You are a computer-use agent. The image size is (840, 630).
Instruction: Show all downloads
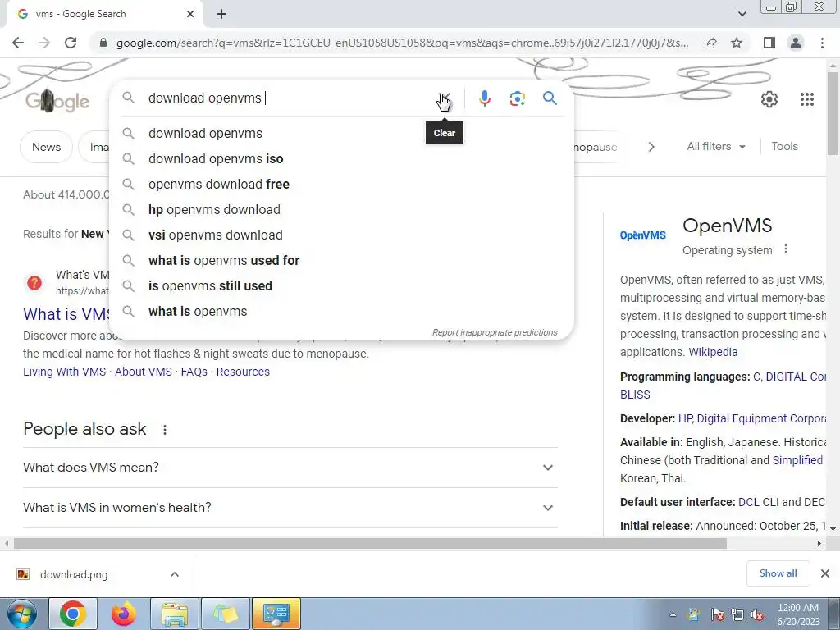(x=778, y=573)
